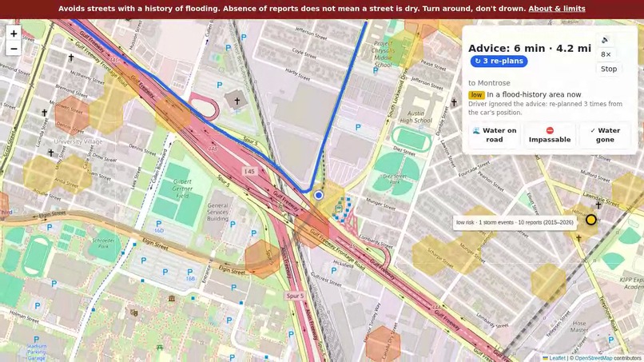Click 'In a flood-history area now' text
Screen dimensions: 644x362
tap(534, 94)
